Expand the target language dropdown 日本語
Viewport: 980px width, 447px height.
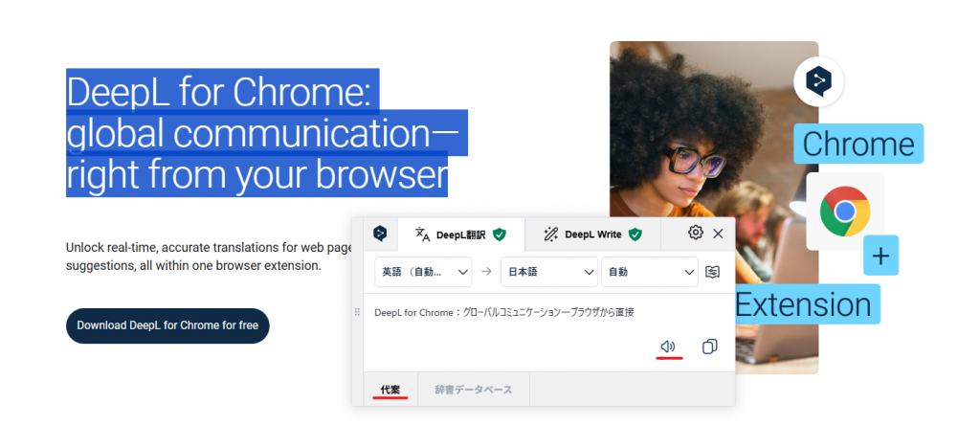pos(548,272)
